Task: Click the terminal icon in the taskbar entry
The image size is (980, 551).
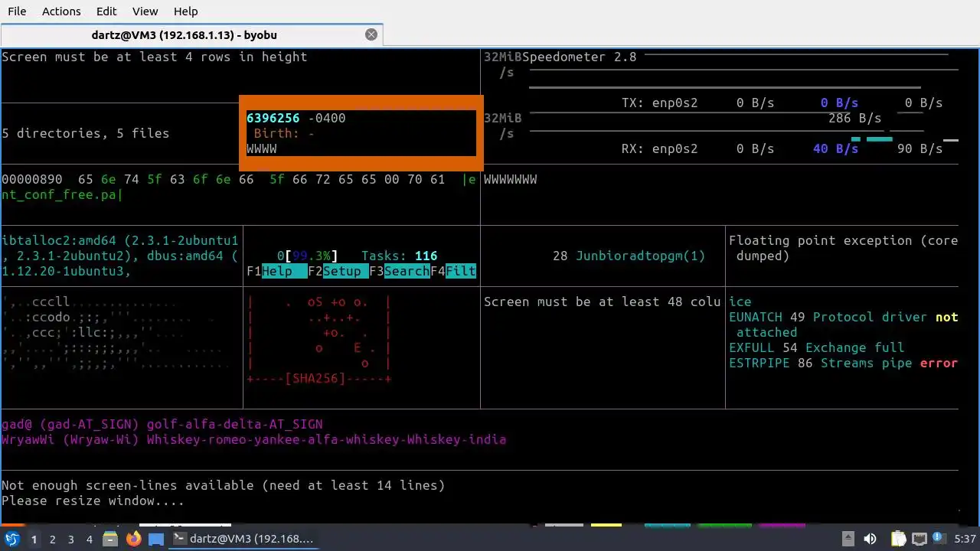Action: pos(180,539)
